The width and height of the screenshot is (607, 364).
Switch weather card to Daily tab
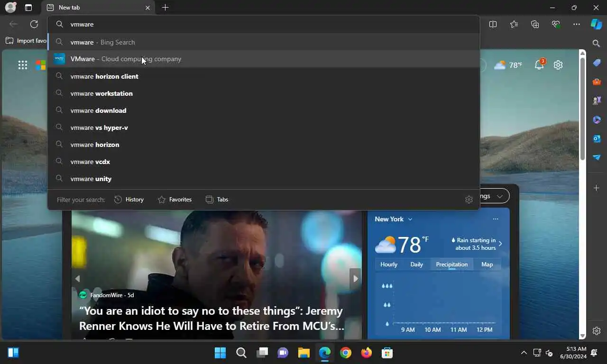[x=417, y=264]
